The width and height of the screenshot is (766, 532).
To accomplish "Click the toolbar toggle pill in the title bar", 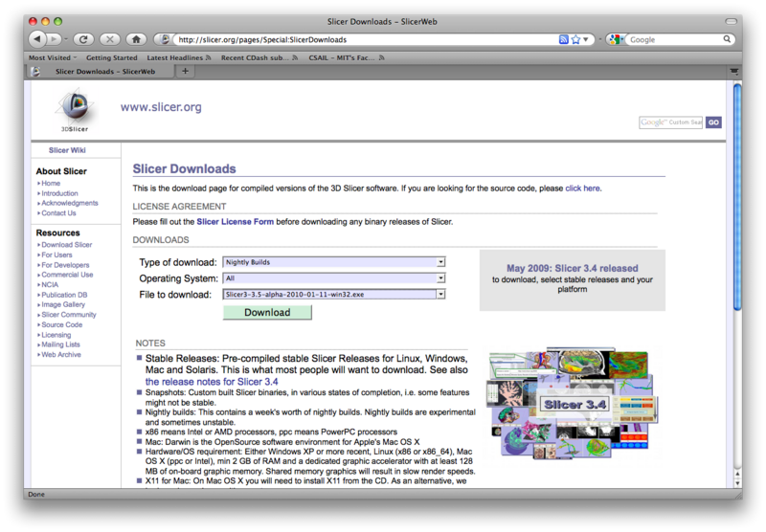I will pos(731,21).
